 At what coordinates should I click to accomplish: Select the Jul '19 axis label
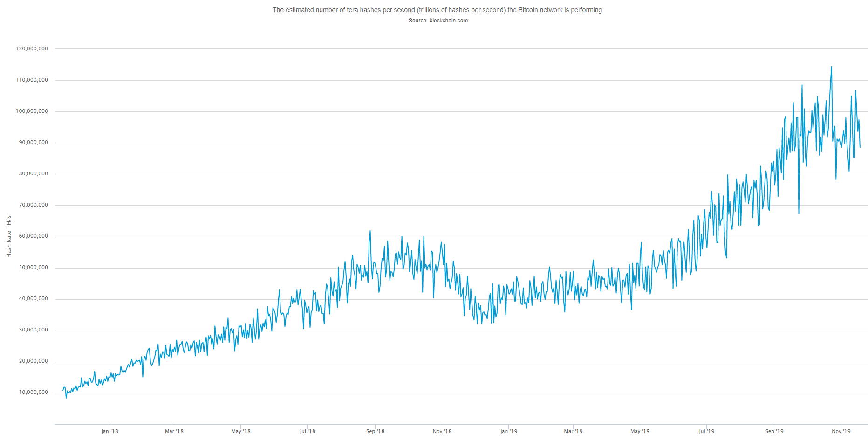(x=707, y=431)
